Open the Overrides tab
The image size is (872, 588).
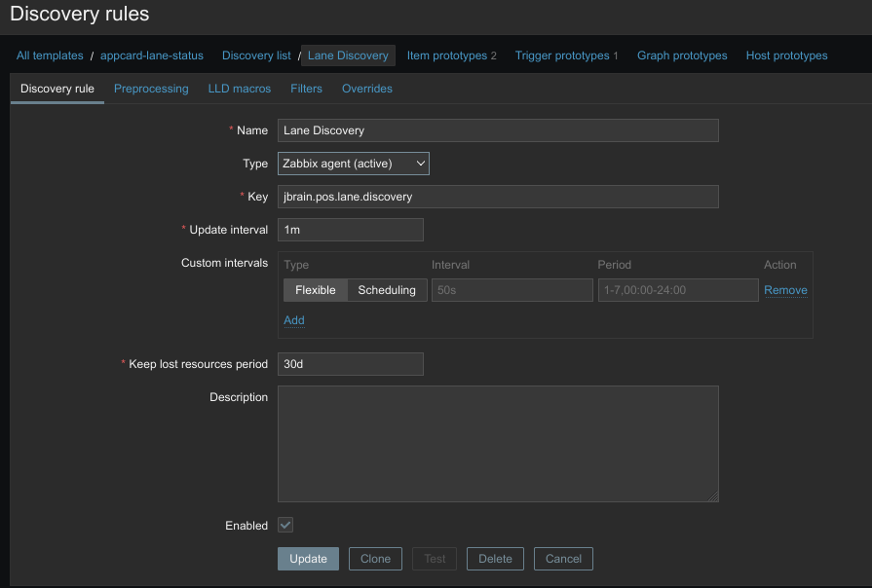[366, 89]
